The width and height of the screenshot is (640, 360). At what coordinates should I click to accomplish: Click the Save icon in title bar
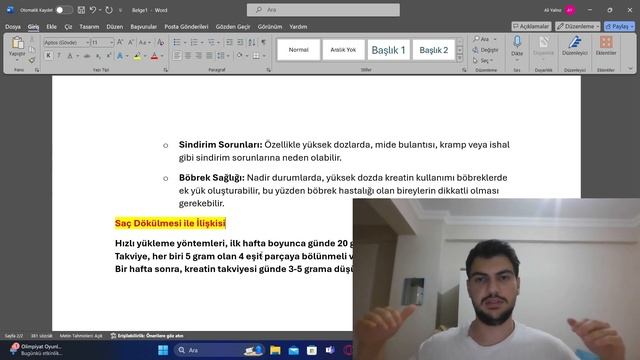coord(81,10)
